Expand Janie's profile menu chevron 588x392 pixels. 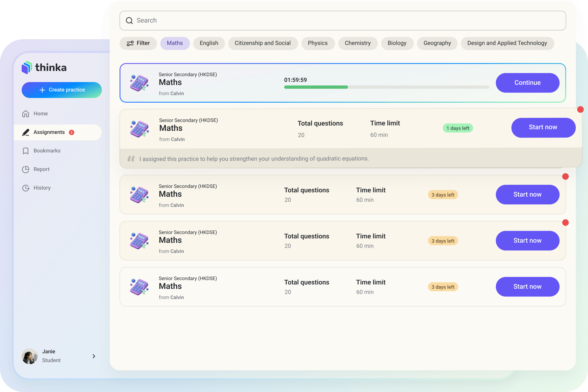(94, 356)
